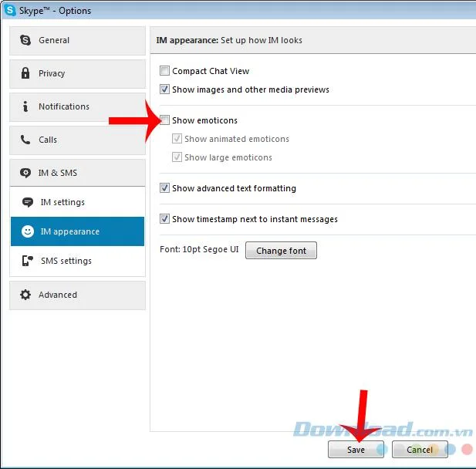Cancel the options dialog

tap(420, 449)
